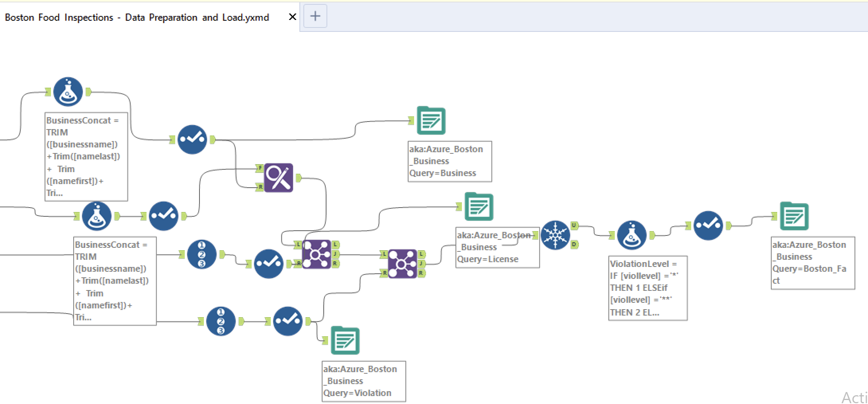The width and height of the screenshot is (868, 404).
Task: Click the upper BusinessConcat annotation box
Action: 86,157
